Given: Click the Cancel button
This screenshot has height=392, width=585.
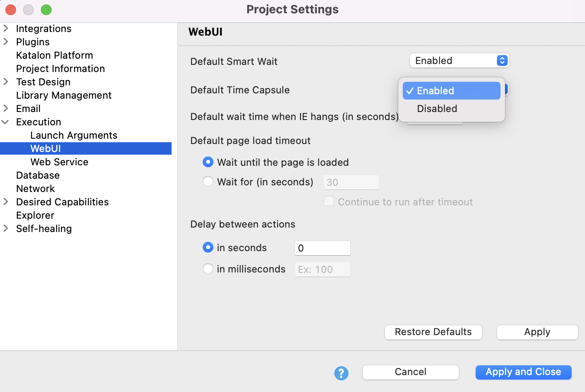Looking at the screenshot, I should 410,372.
